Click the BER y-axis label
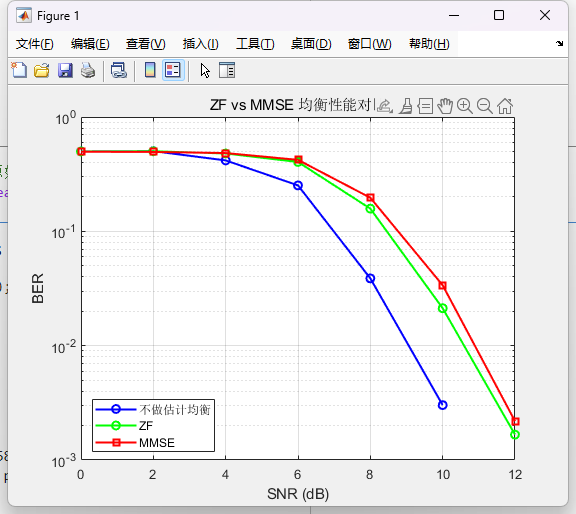 click(x=38, y=288)
